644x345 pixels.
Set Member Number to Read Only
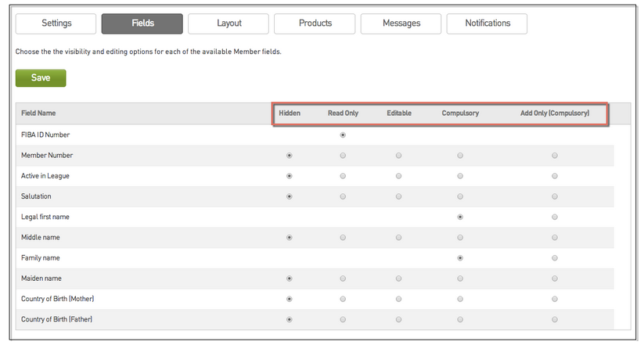click(x=343, y=156)
